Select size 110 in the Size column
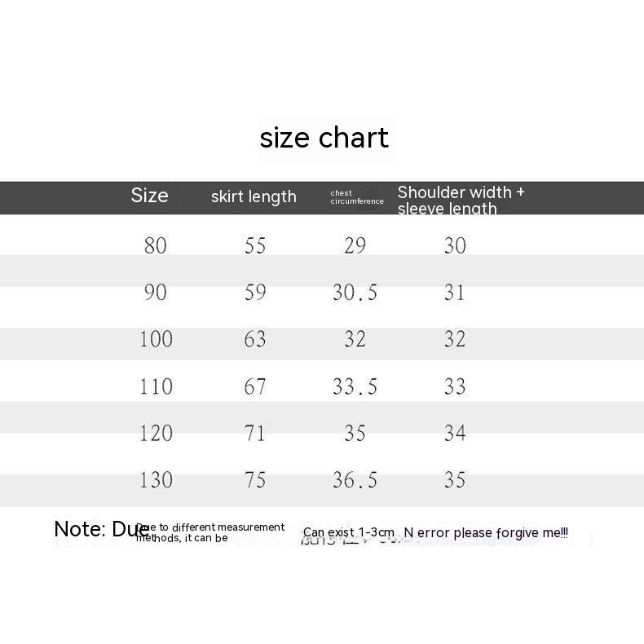The image size is (644, 644). (x=156, y=386)
